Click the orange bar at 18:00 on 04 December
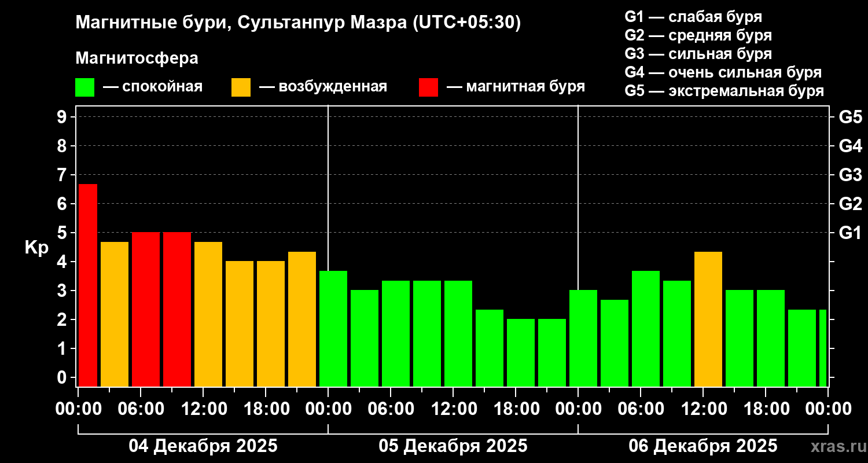868x463 pixels. 271,324
